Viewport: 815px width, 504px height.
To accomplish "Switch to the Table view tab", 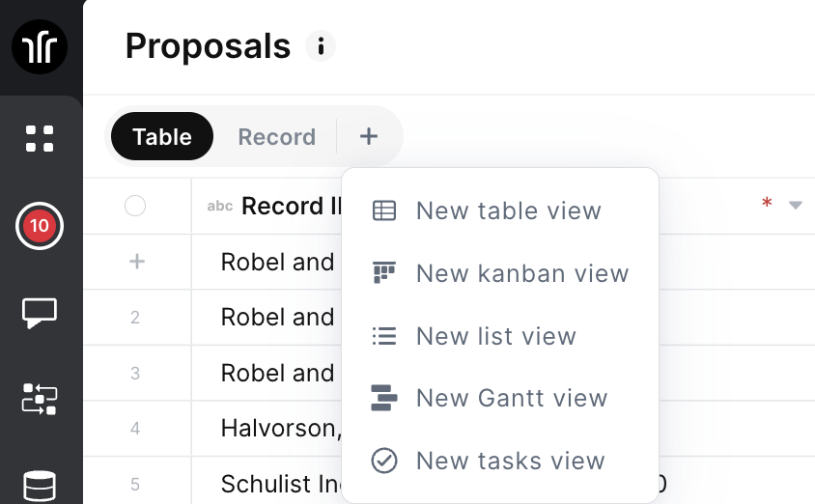I will (162, 137).
